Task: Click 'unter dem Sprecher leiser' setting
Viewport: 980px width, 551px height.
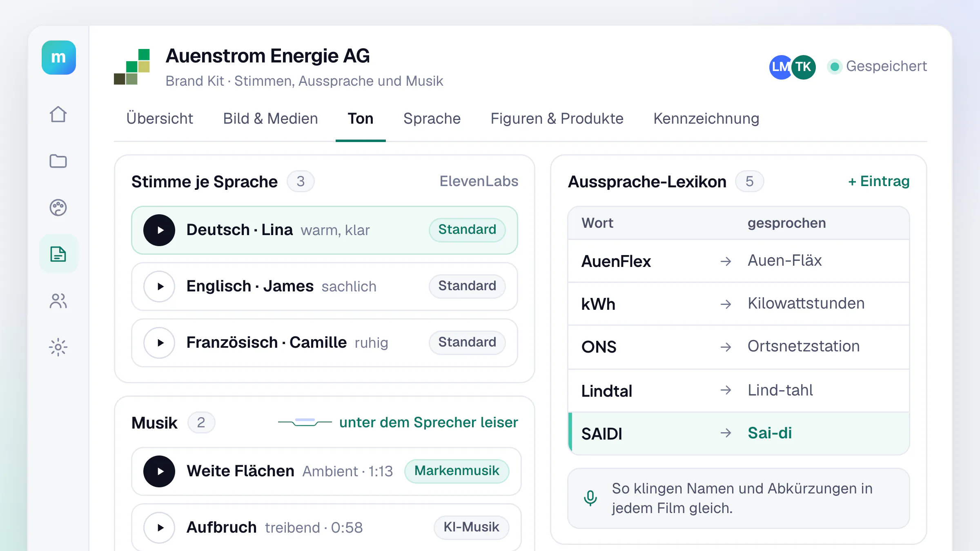Action: [429, 422]
